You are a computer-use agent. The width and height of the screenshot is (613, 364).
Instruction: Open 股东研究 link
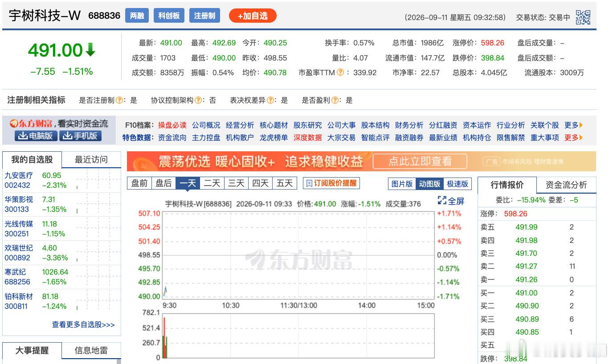[308, 125]
